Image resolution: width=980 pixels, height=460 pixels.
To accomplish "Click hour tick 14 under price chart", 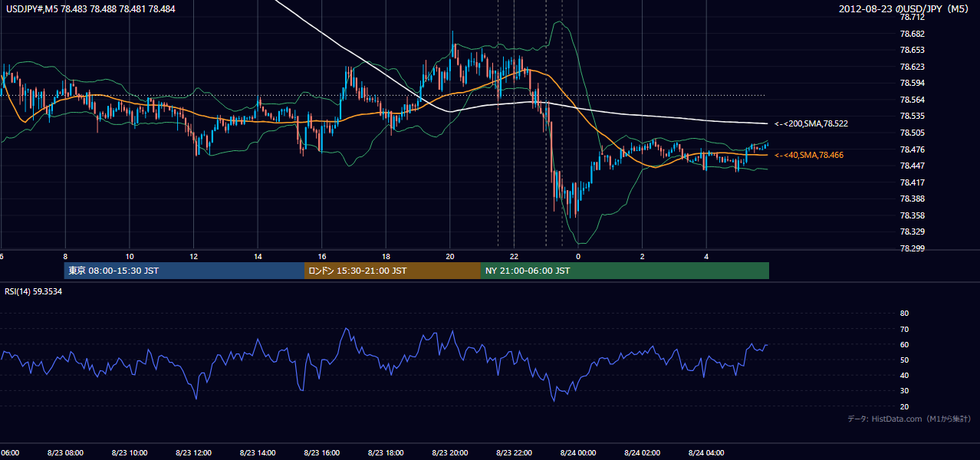I will [x=258, y=257].
